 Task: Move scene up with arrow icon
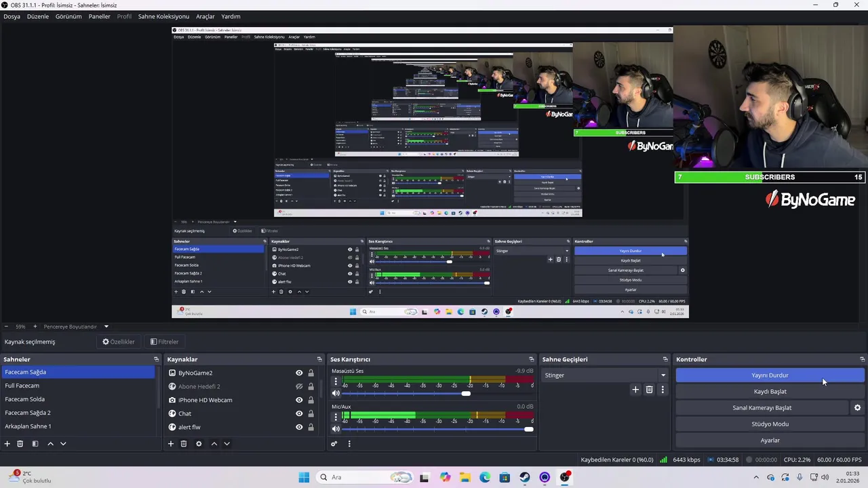pos(50,444)
